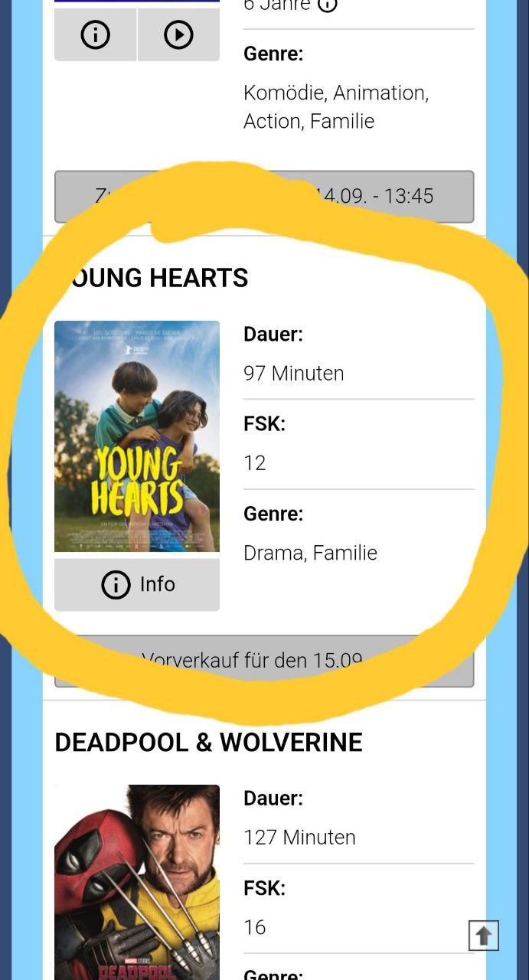This screenshot has width=529, height=980.
Task: Click the '127 Minuten' duration of Deadpool
Action: pyautogui.click(x=299, y=838)
